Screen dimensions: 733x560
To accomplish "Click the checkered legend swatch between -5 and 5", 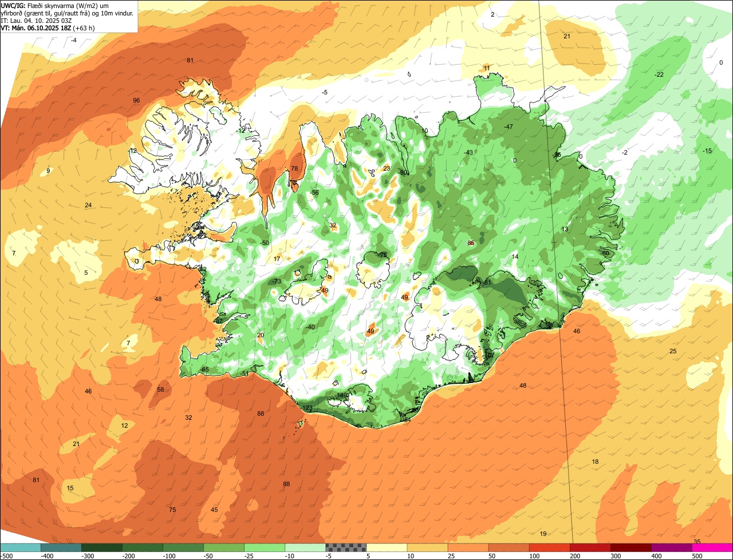I will [x=346, y=547].
